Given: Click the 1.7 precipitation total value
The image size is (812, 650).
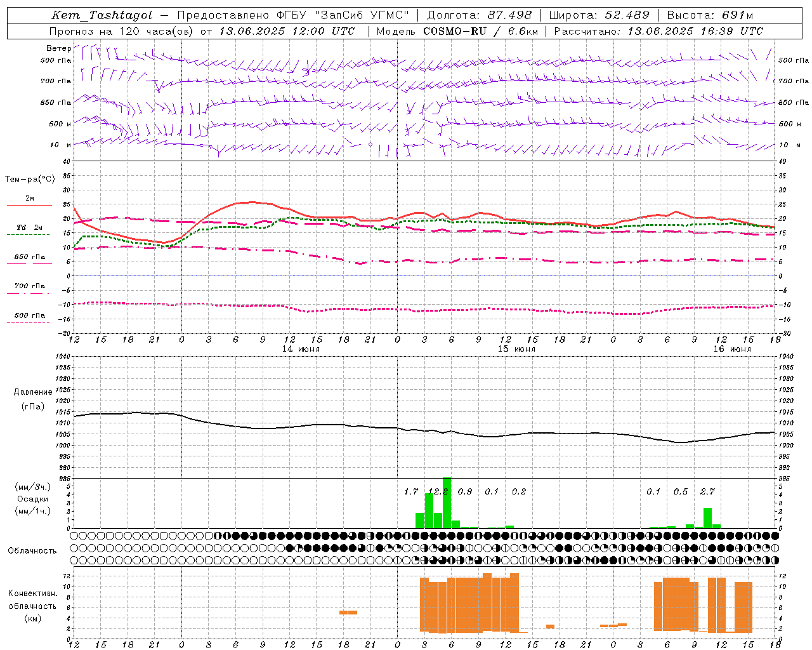Looking at the screenshot, I should (411, 491).
